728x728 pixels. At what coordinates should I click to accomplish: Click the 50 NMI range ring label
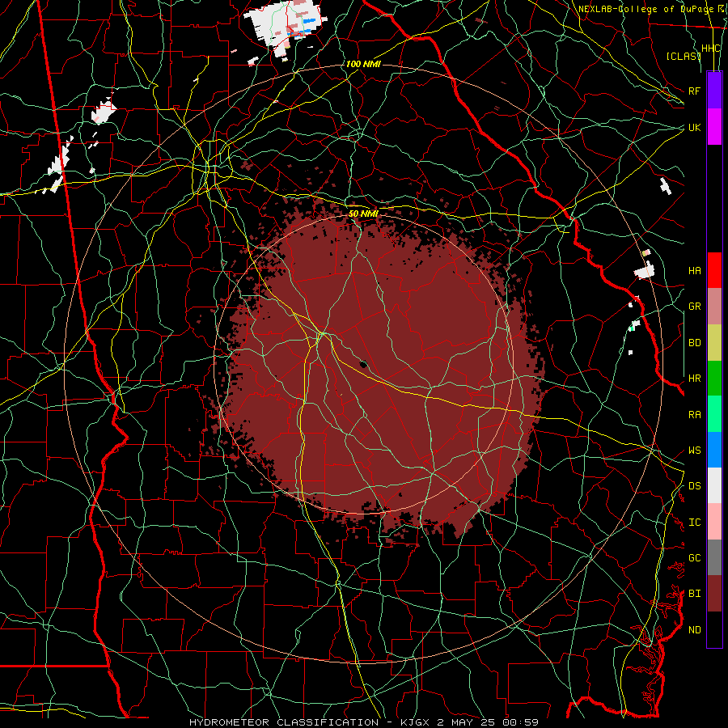pyautogui.click(x=363, y=214)
